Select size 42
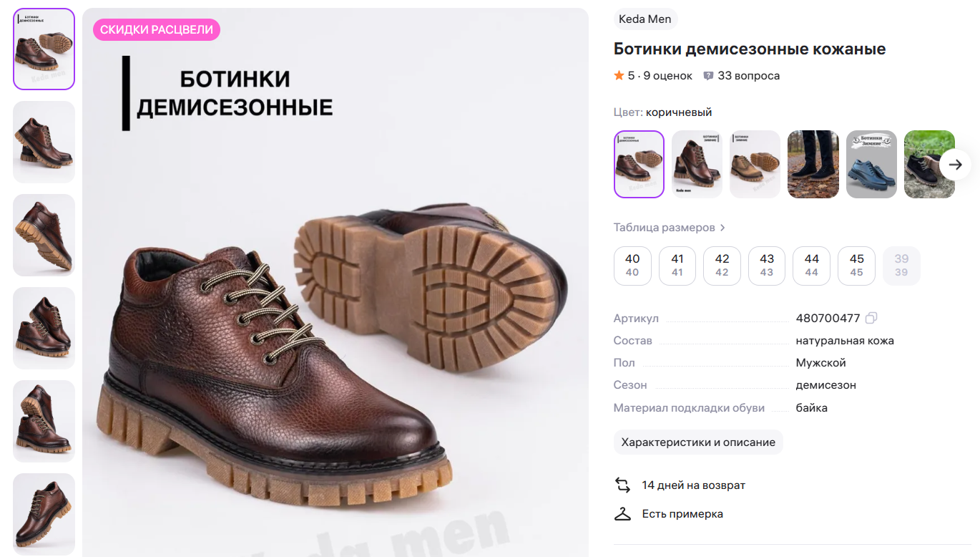The image size is (980, 557). click(x=722, y=265)
